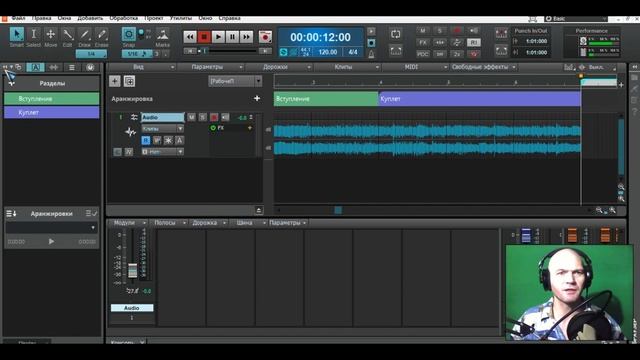Start playback with Play button
Screen dimensions: 640x360
[x=218, y=37]
